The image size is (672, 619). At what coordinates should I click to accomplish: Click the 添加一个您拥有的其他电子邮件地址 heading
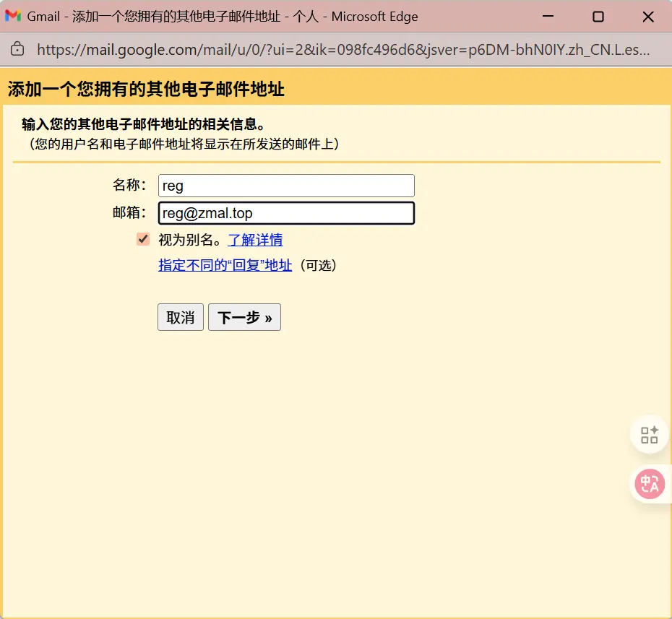[146, 90]
